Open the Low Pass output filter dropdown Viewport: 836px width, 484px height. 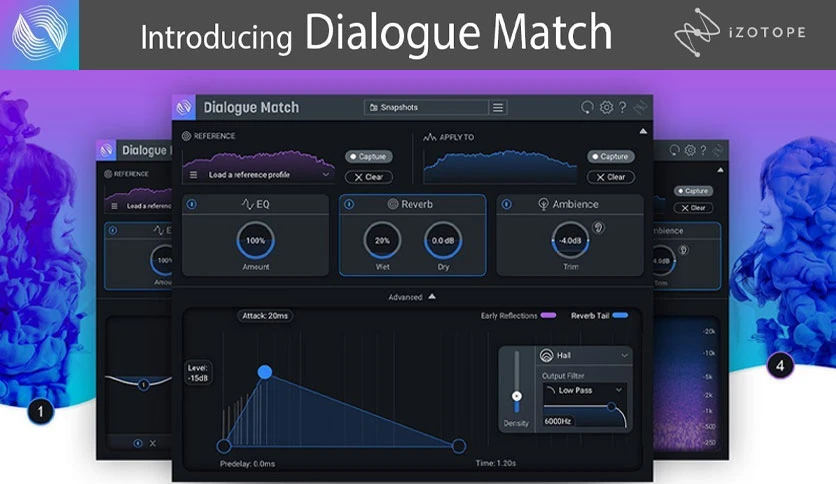(585, 390)
